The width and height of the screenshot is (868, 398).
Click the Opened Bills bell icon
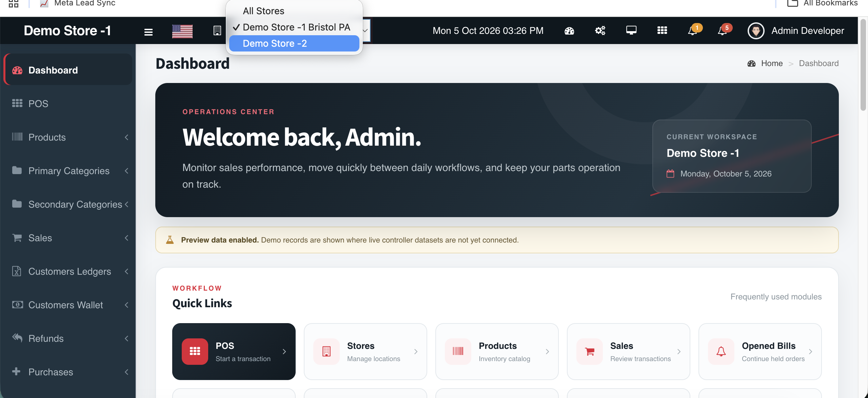721,351
